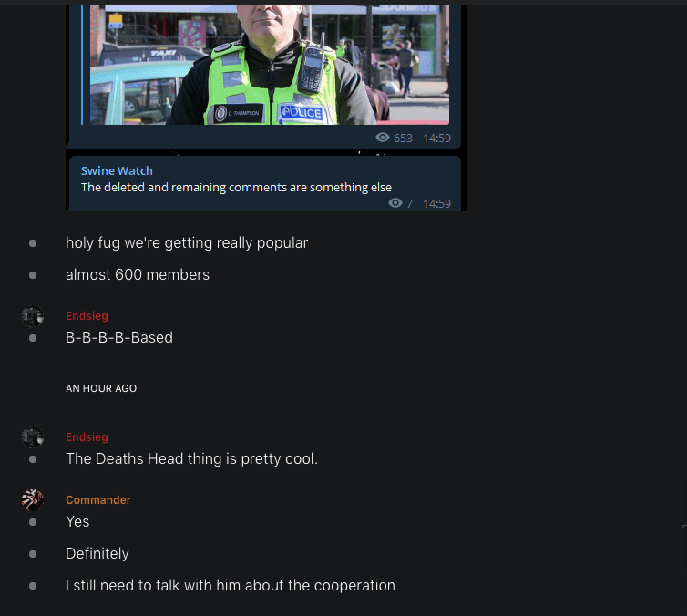Select the bullet dot beside 'almost 600 members'
Screen dimensions: 687x616
(33, 275)
